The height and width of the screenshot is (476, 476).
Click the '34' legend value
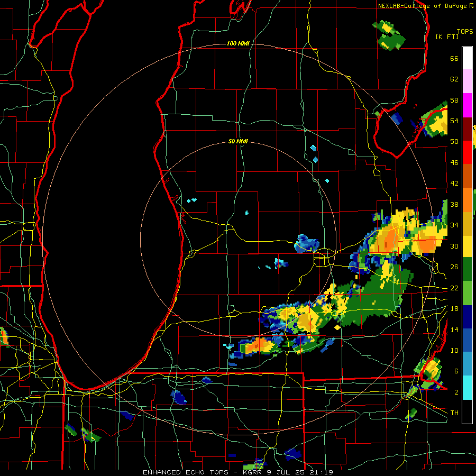[x=454, y=225]
